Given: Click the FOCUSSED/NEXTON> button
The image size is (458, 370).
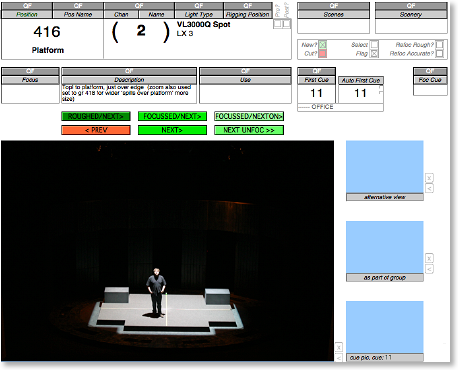Looking at the screenshot, I should (249, 116).
